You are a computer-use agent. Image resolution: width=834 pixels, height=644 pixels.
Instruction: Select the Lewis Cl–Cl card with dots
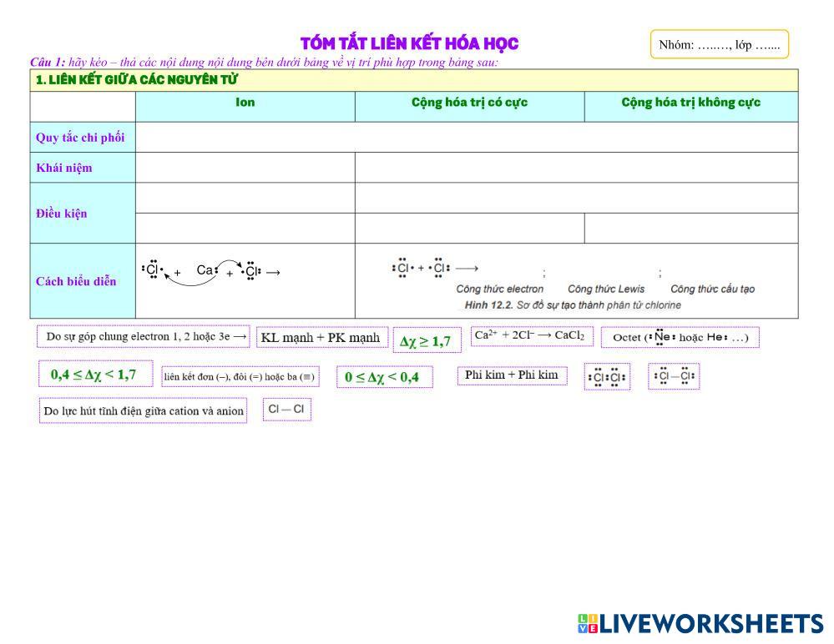coord(674,376)
